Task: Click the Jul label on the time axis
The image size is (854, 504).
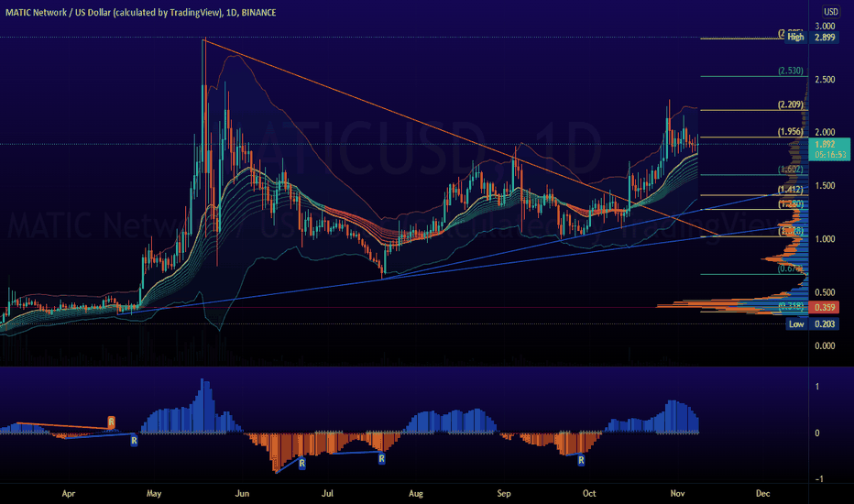Action: (x=327, y=494)
